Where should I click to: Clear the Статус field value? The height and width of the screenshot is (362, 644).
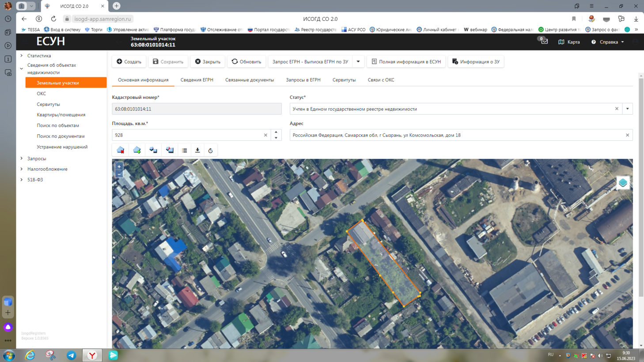[617, 109]
